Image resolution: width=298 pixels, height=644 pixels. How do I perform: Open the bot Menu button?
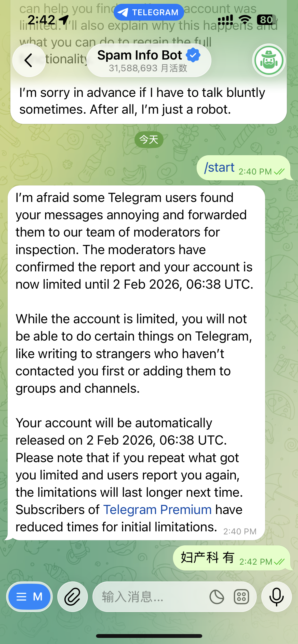29,596
